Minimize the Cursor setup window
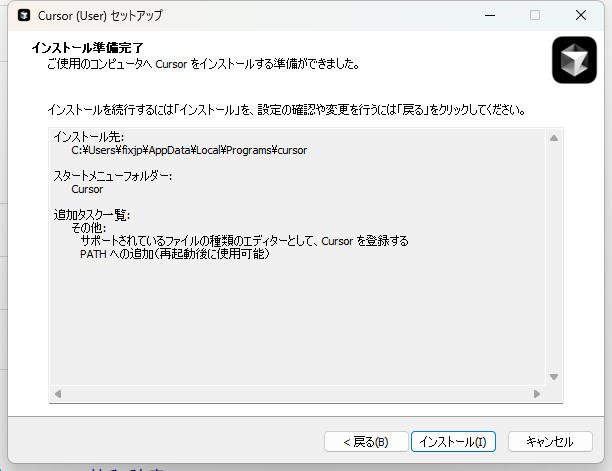The width and height of the screenshot is (612, 471). [488, 16]
